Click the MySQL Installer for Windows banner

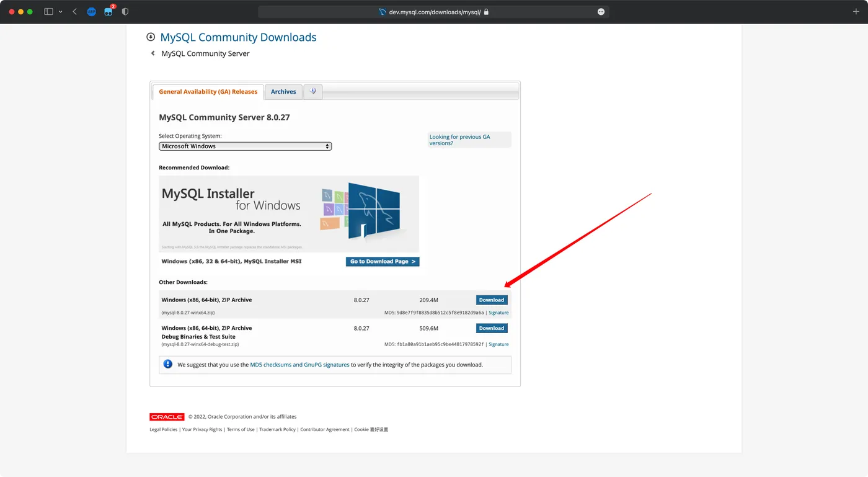point(289,214)
